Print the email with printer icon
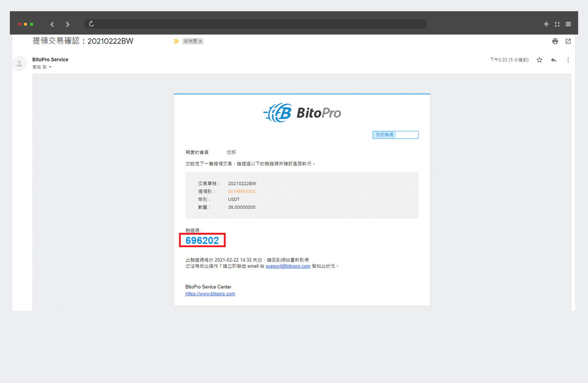Screen dimensions: 588x383 [555, 41]
